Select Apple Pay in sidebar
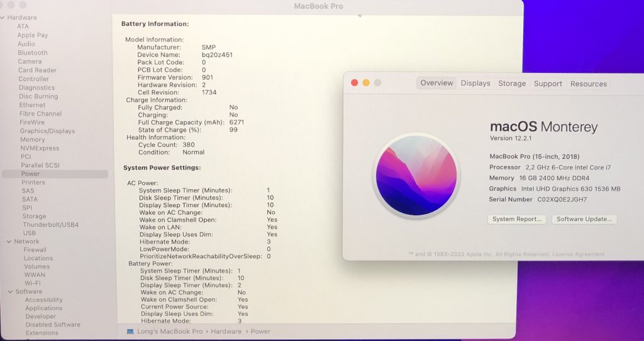 click(33, 35)
